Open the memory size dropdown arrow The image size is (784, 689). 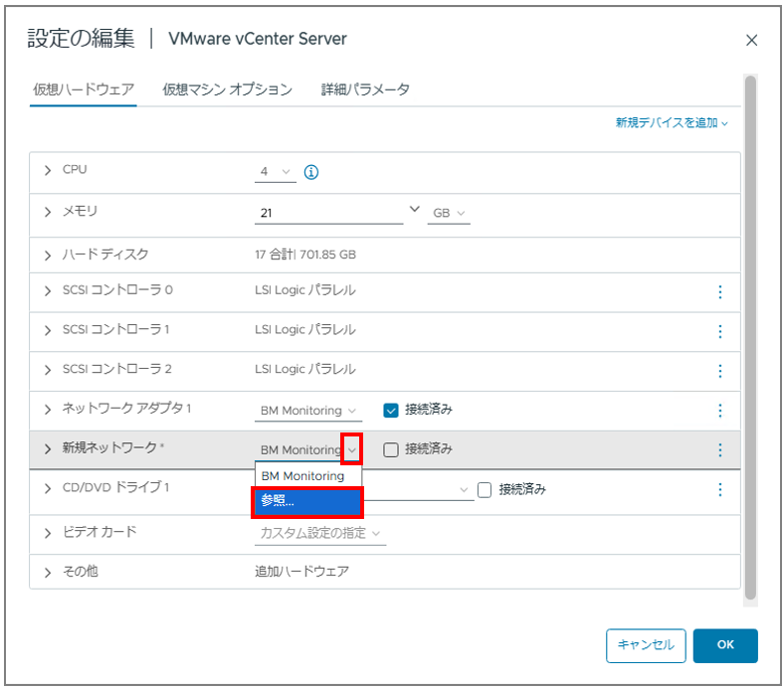click(x=414, y=210)
